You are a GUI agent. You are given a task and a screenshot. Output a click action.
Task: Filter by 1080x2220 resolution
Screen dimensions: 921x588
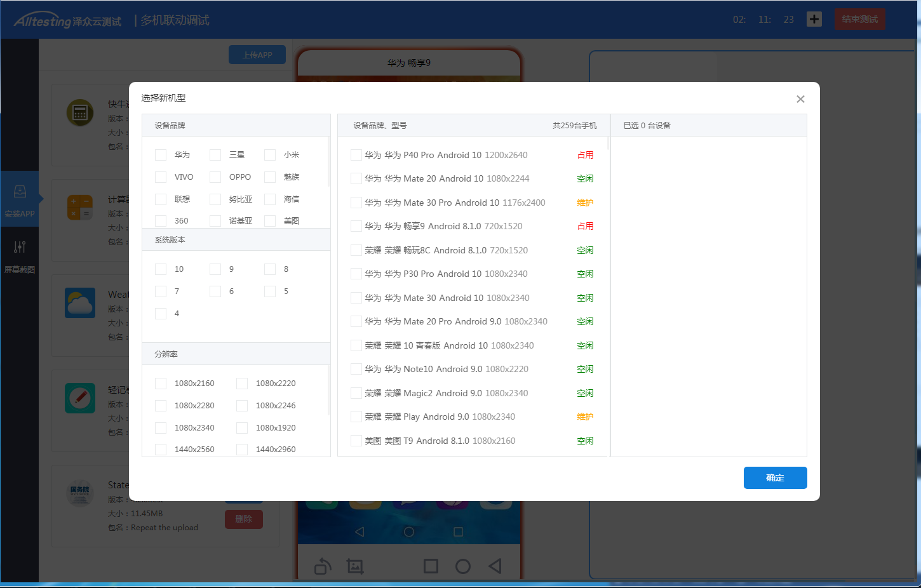(x=242, y=384)
